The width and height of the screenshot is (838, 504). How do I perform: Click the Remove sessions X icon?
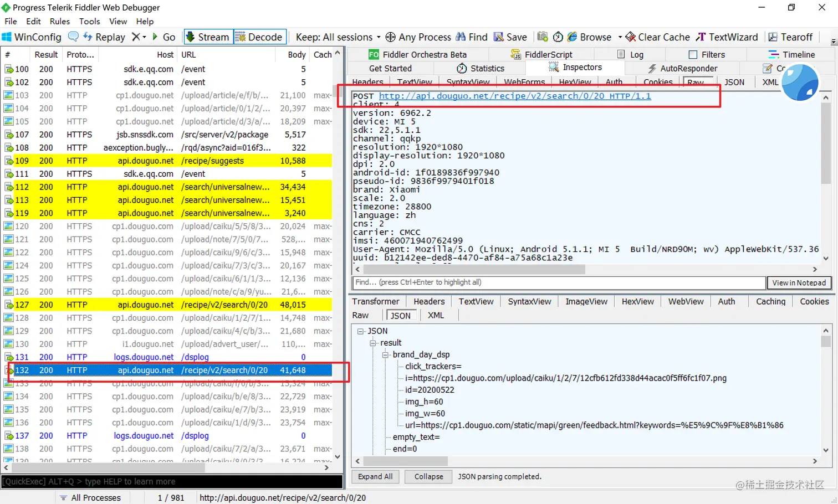[x=136, y=37]
